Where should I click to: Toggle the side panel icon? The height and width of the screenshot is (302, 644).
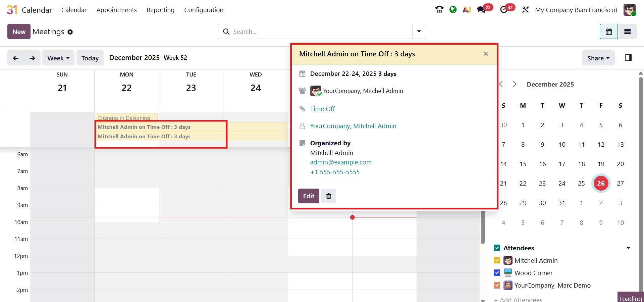click(628, 58)
